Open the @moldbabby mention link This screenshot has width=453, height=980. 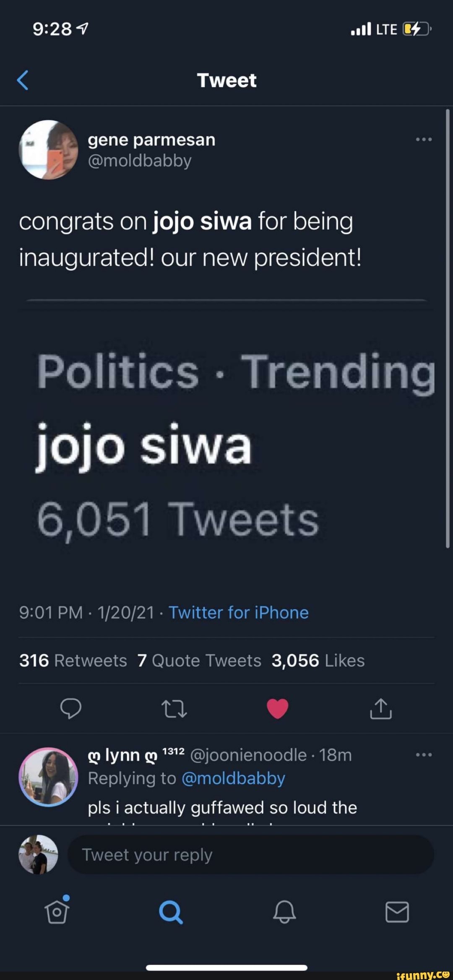[233, 778]
